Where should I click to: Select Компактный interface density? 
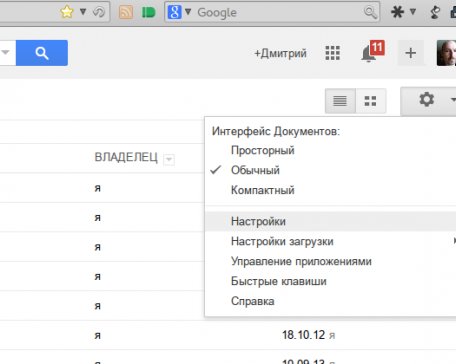pos(263,190)
